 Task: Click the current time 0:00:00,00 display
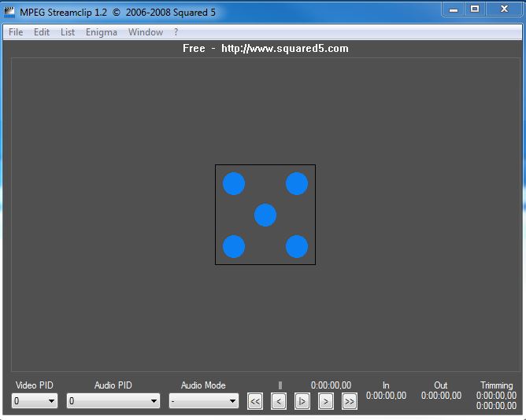(331, 385)
